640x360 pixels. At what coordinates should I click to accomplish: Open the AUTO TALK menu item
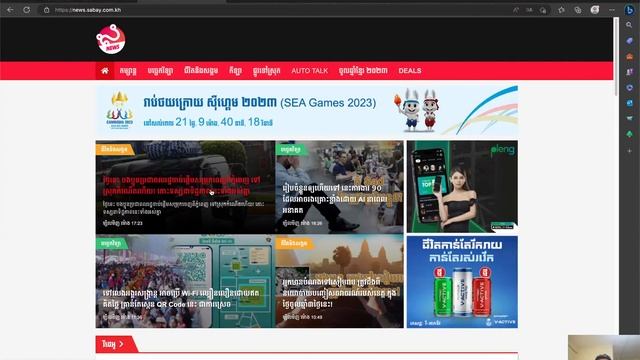point(309,71)
